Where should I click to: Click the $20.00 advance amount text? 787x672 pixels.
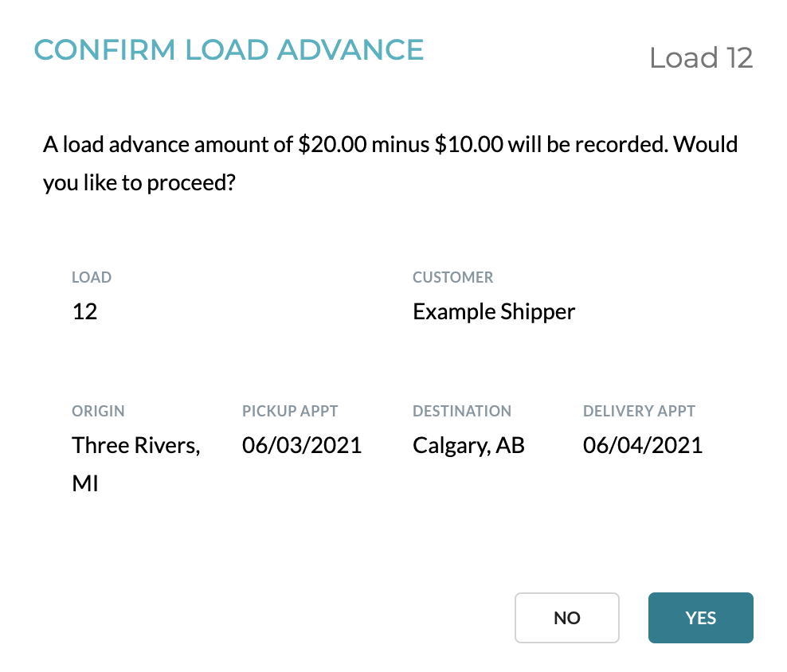pos(332,145)
